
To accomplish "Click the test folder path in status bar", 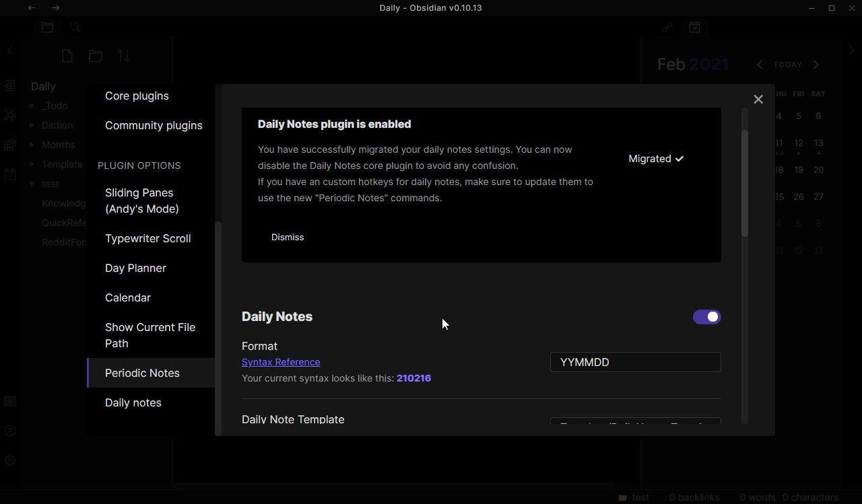I will (634, 497).
